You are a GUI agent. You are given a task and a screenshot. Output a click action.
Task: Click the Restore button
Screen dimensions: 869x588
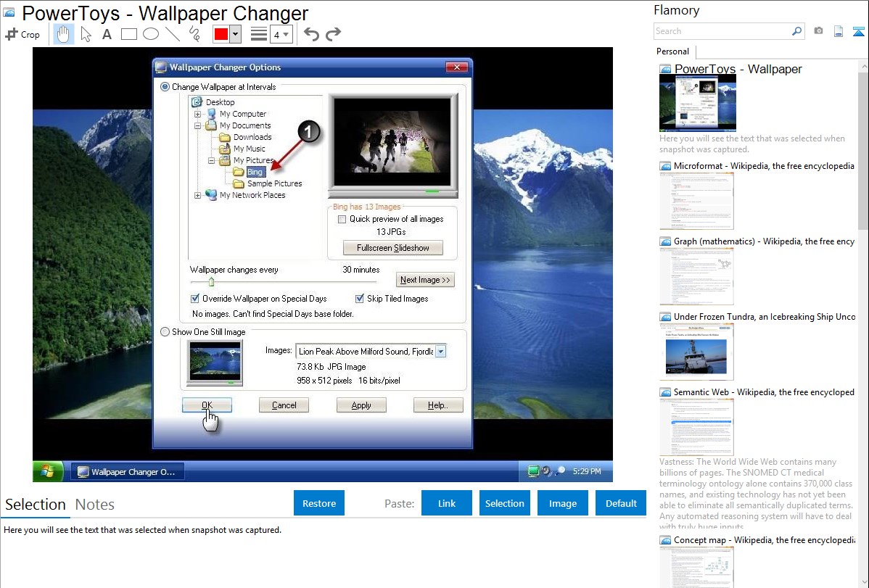point(319,503)
